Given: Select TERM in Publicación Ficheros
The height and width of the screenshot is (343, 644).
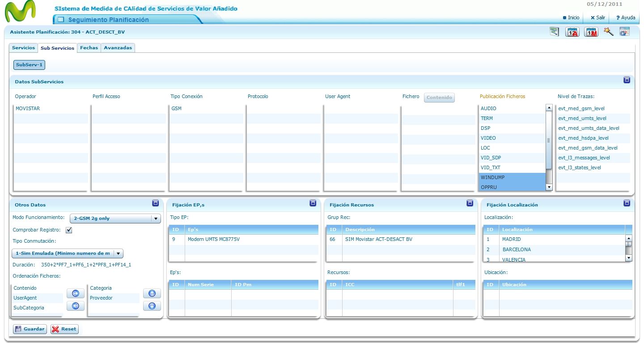Looking at the screenshot, I should (513, 118).
